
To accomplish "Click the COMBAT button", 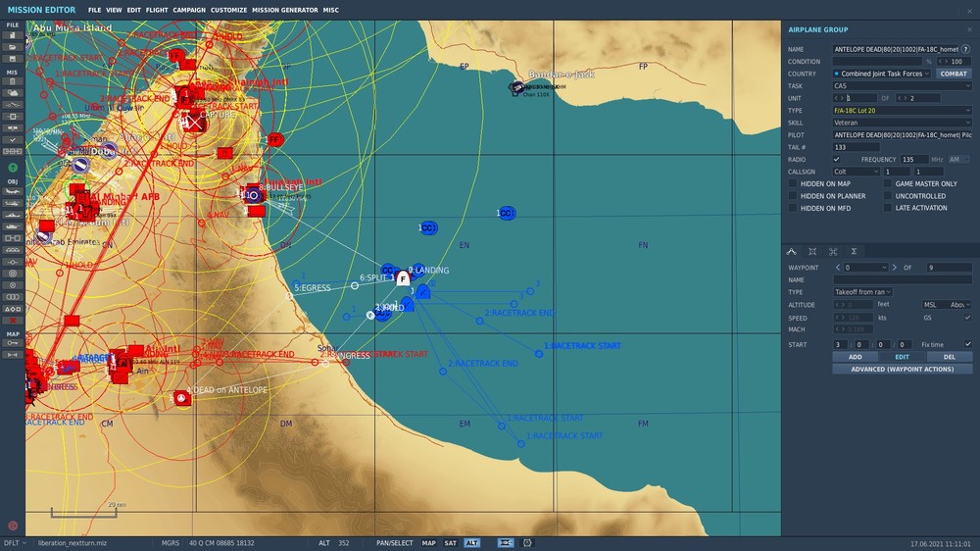I will 954,74.
